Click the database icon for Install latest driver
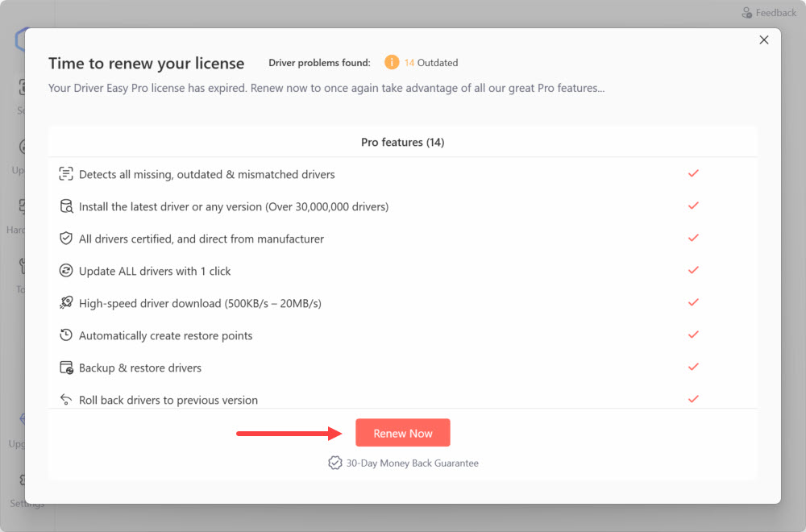Viewport: 806px width, 532px height. click(x=66, y=206)
